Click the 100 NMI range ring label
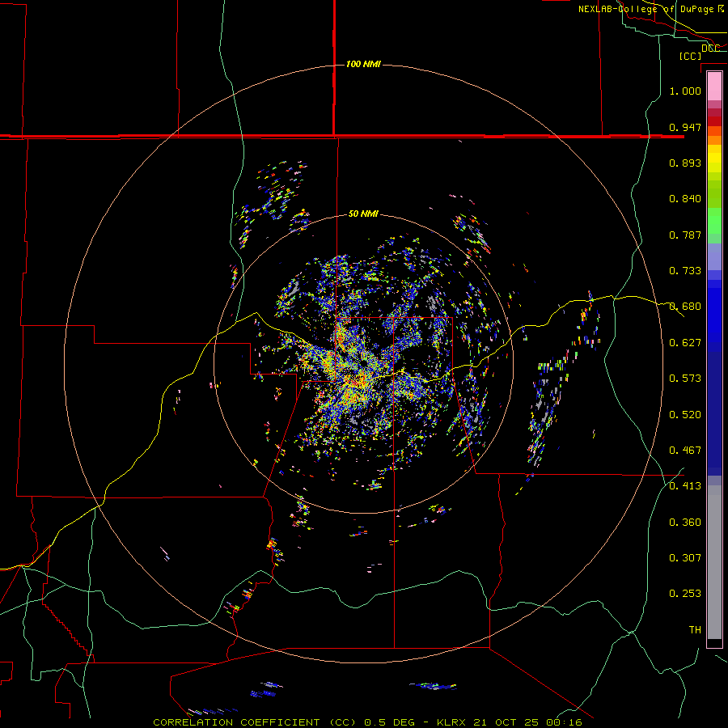This screenshot has width=728, height=728. pos(363,64)
